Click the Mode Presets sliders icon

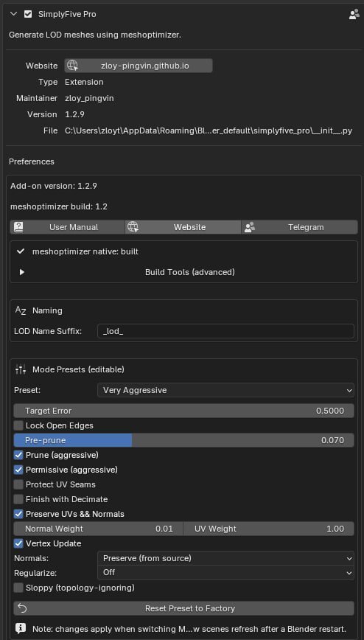(x=21, y=369)
